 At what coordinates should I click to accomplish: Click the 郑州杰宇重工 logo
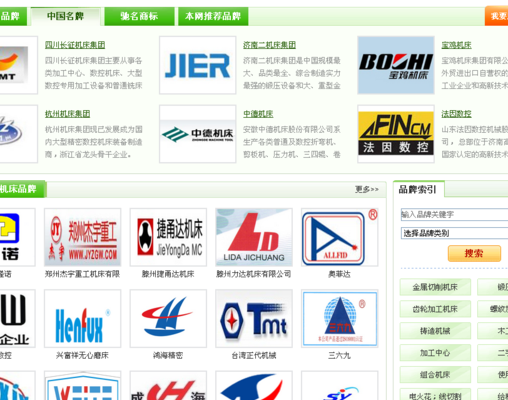click(x=83, y=237)
